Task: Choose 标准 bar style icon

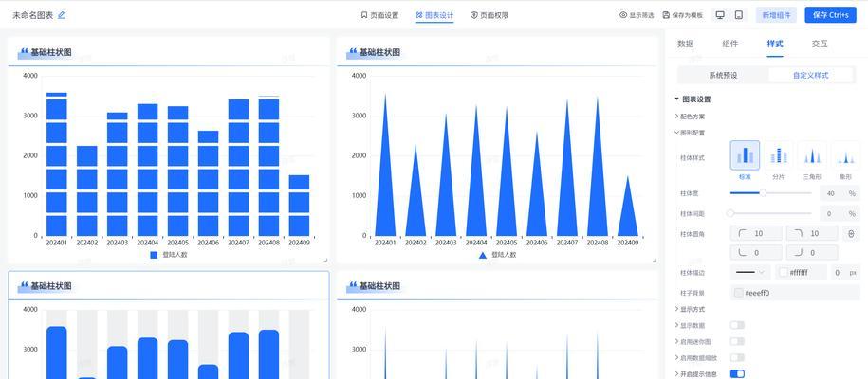Action: click(x=745, y=155)
